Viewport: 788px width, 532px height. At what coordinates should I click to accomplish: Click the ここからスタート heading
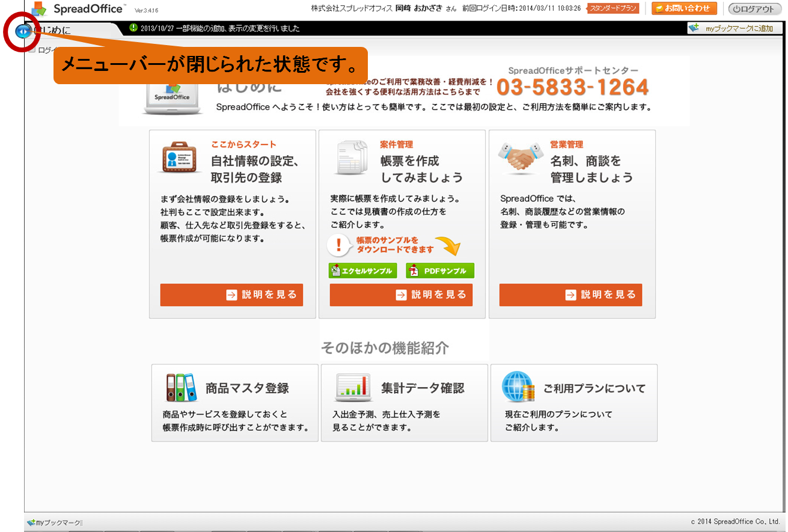click(x=244, y=144)
